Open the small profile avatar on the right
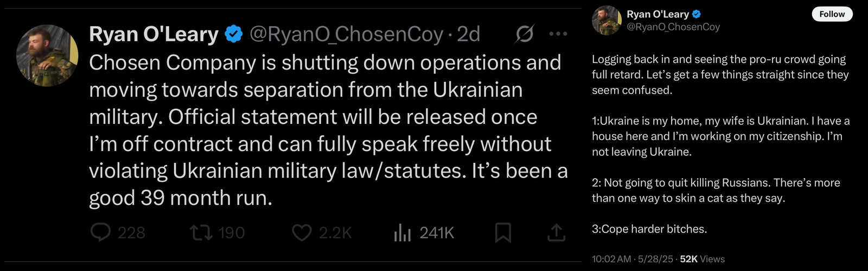The image size is (868, 271). (x=607, y=21)
